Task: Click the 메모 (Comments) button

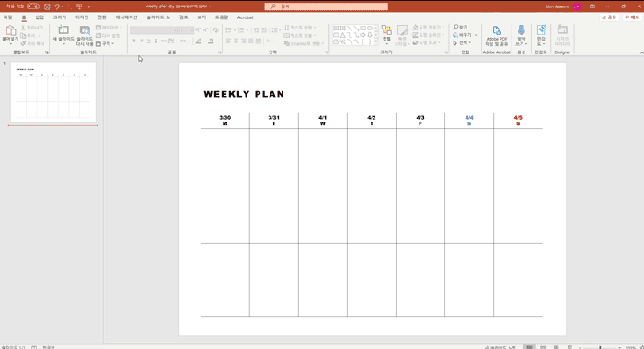Action: coord(632,17)
